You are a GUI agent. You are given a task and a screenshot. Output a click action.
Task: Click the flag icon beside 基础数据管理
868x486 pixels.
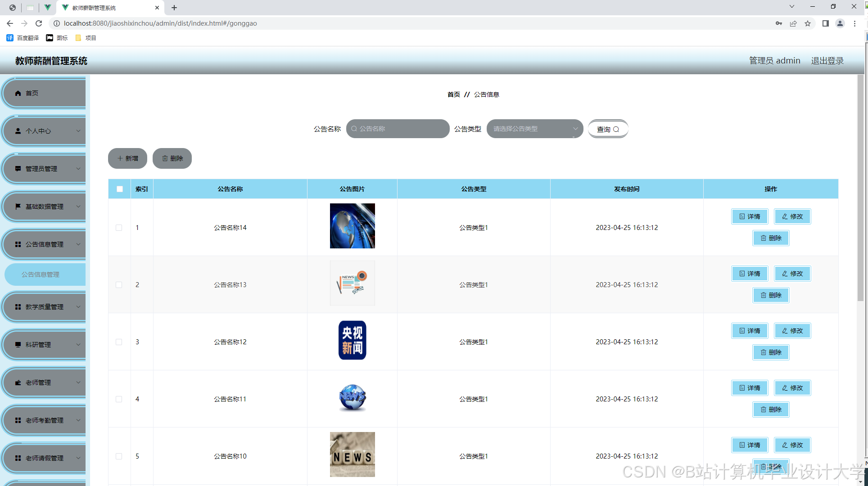(x=18, y=207)
